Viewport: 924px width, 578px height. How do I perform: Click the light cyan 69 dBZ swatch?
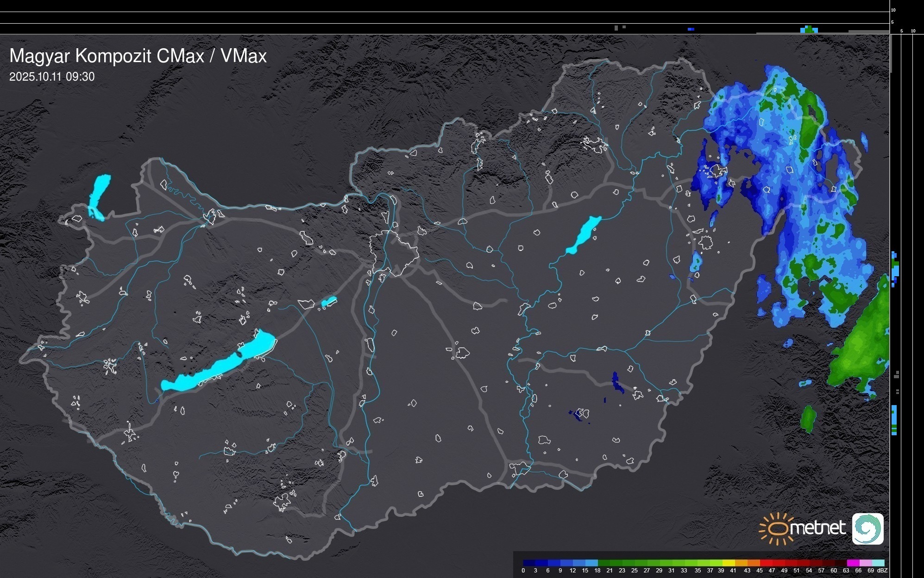(878, 563)
